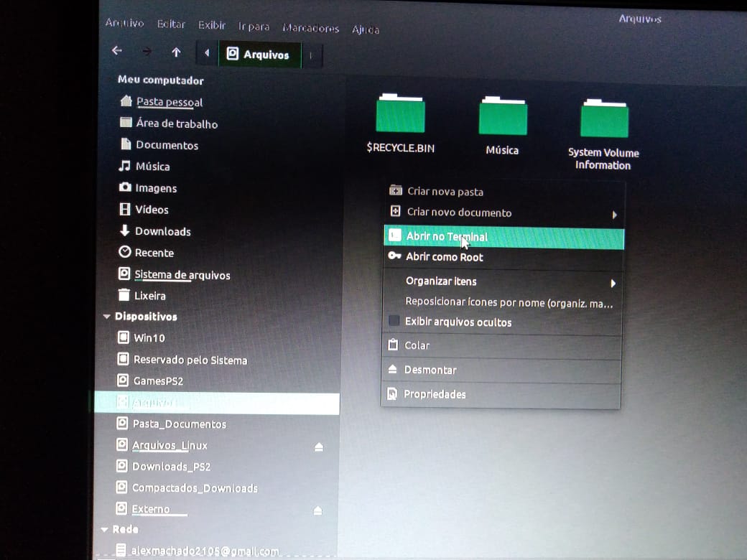
Task: Open the Ir para menu
Action: 254,27
